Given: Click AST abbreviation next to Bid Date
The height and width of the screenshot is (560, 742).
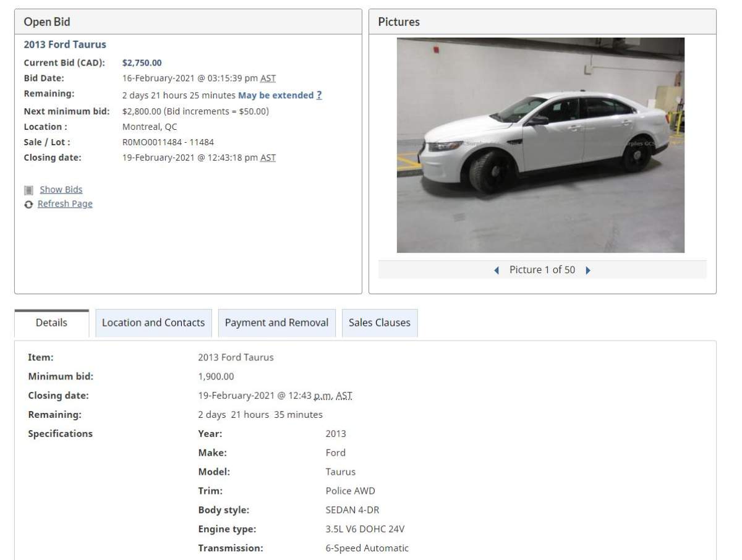Looking at the screenshot, I should point(268,78).
